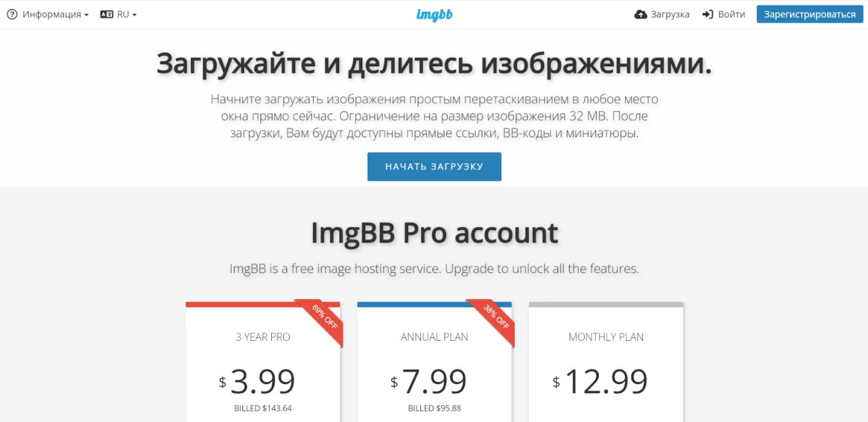Click the question mark information icon
This screenshot has height=422, width=868.
(x=12, y=15)
